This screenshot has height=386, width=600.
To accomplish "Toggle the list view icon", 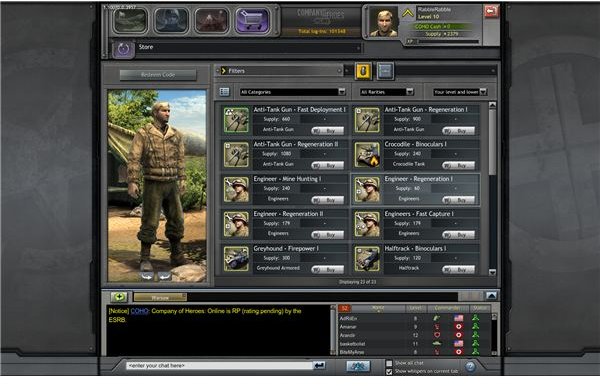I will [x=225, y=92].
